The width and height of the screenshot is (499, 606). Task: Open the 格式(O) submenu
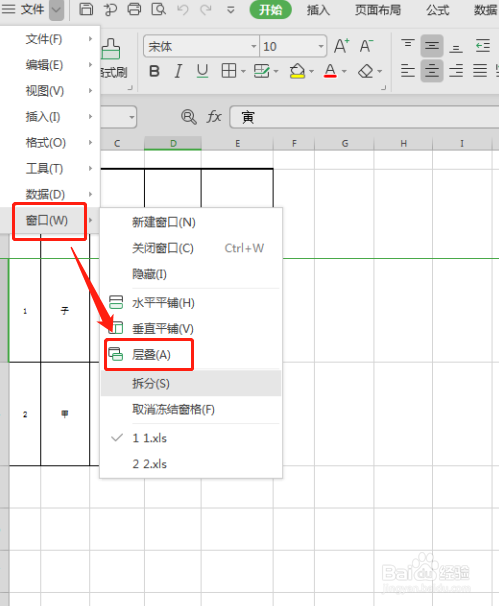click(50, 143)
